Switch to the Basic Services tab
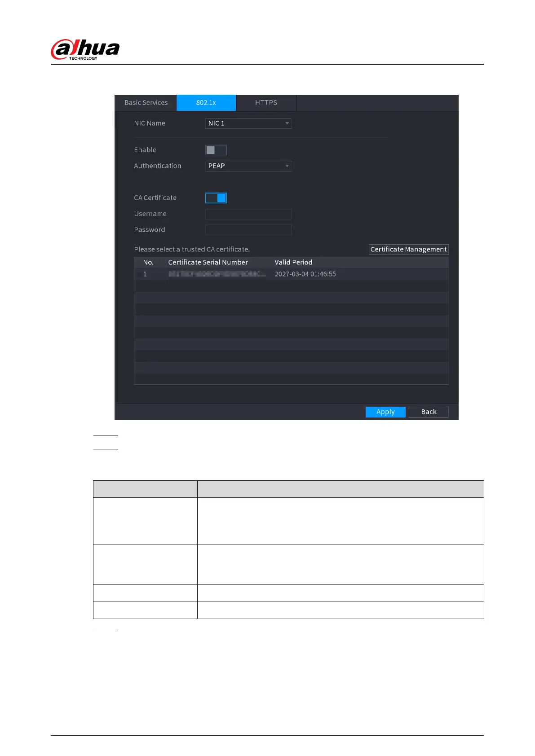 point(146,103)
